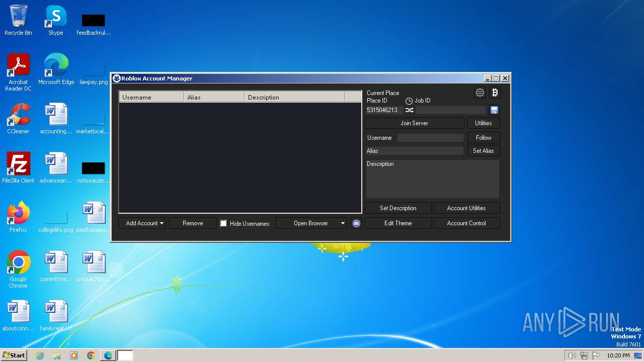The height and width of the screenshot is (362, 644).
Task: Focus the Description text area
Action: point(432,179)
